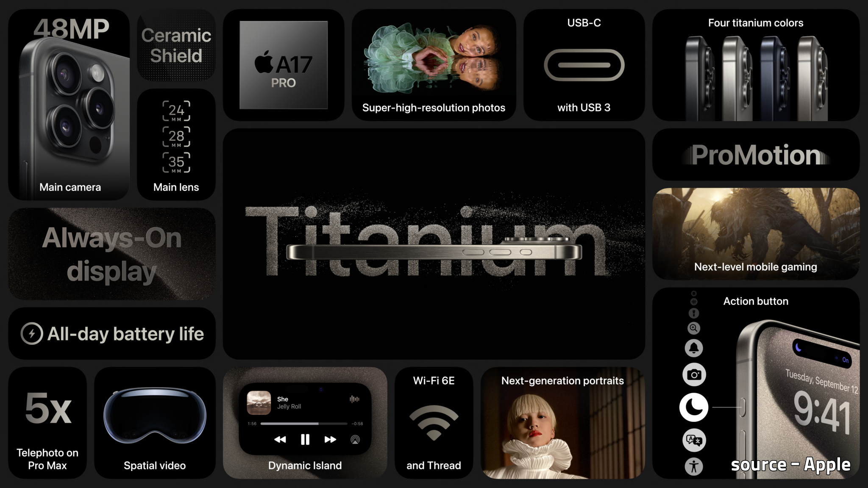The image size is (868, 488).
Task: Click the Action button camera icon
Action: pos(693,375)
